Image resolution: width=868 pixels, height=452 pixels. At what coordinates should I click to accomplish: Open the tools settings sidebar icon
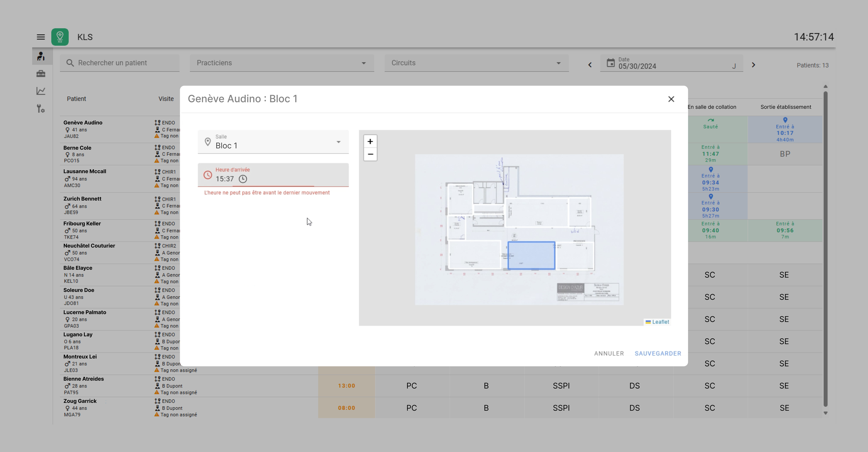[x=41, y=109]
